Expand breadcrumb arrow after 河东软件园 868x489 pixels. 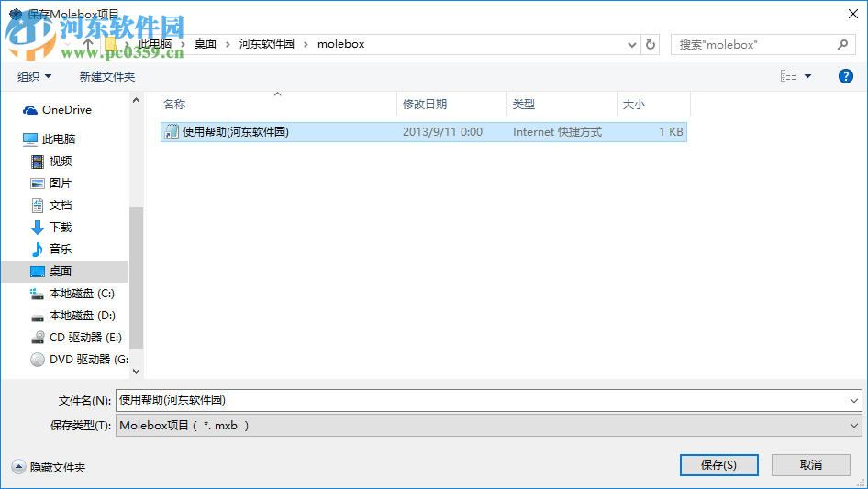[306, 44]
